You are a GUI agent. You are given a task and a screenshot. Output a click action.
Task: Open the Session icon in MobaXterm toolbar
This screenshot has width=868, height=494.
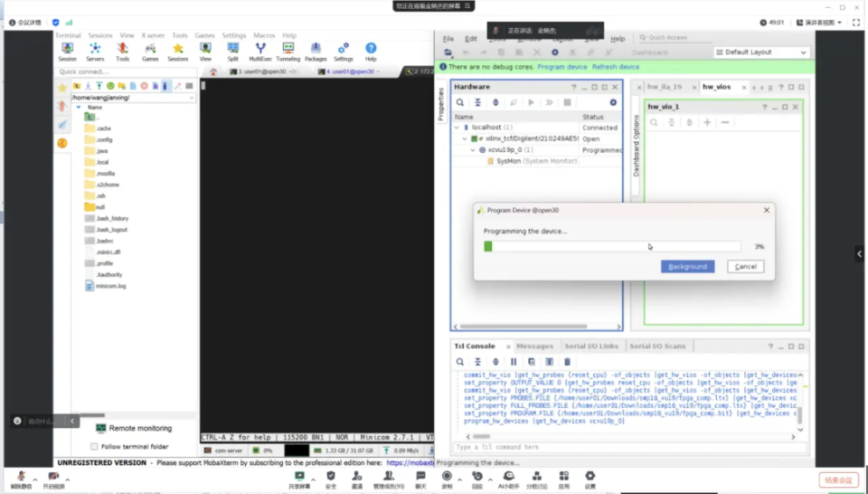67,52
